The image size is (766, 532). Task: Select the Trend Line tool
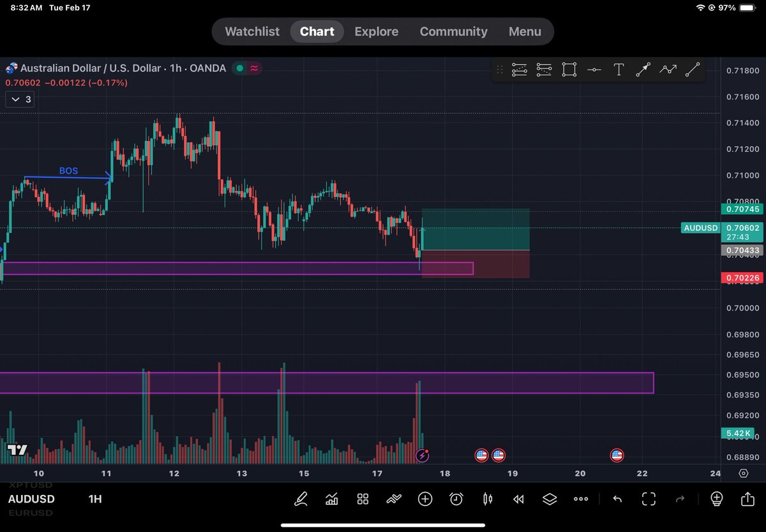click(x=693, y=70)
